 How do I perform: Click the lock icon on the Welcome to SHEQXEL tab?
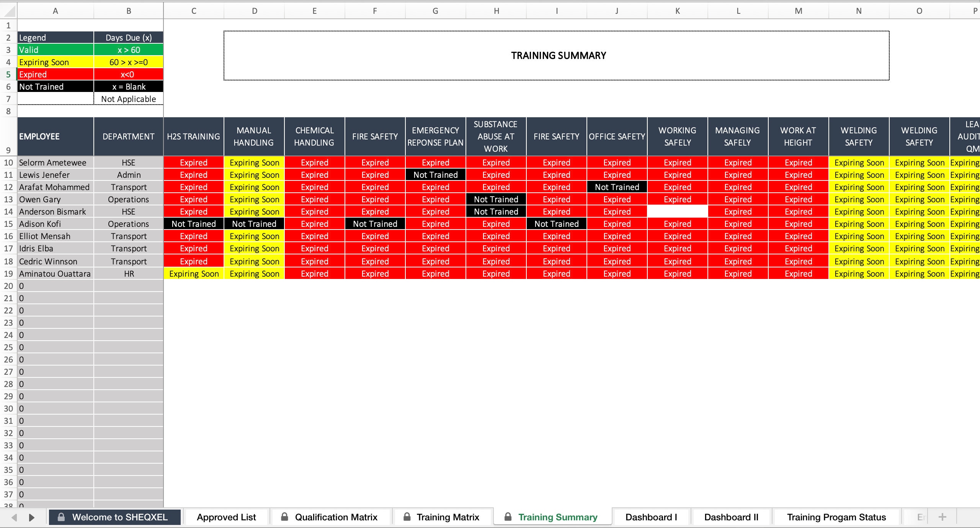click(x=62, y=517)
